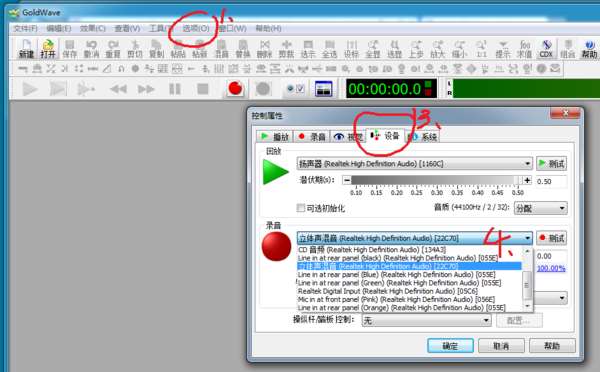Click the Open file (打开) toolbar icon

coord(48,49)
